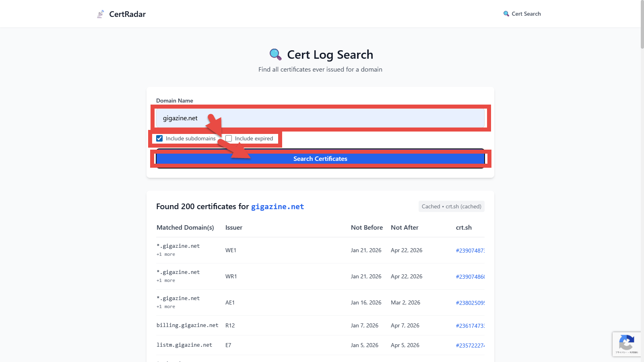Expand '+1 more' under WE1 certificate row
644x362 pixels.
coord(166,254)
